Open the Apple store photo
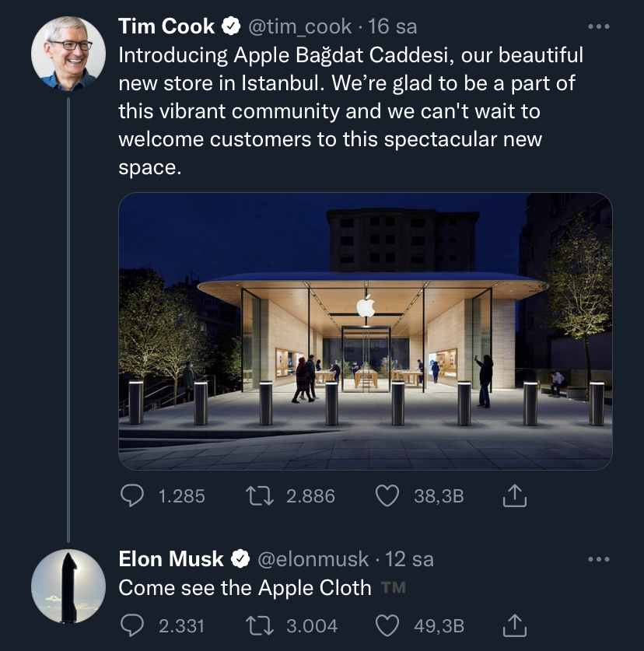This screenshot has height=651, width=644. (366, 331)
